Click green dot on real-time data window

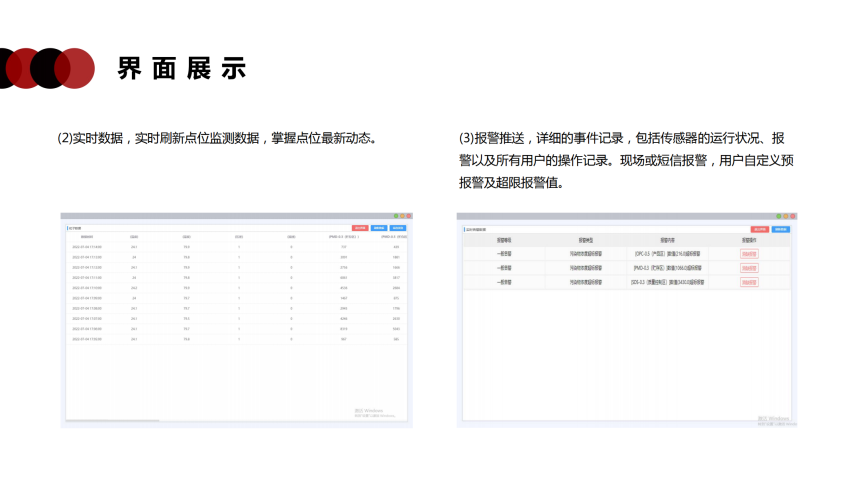396,216
